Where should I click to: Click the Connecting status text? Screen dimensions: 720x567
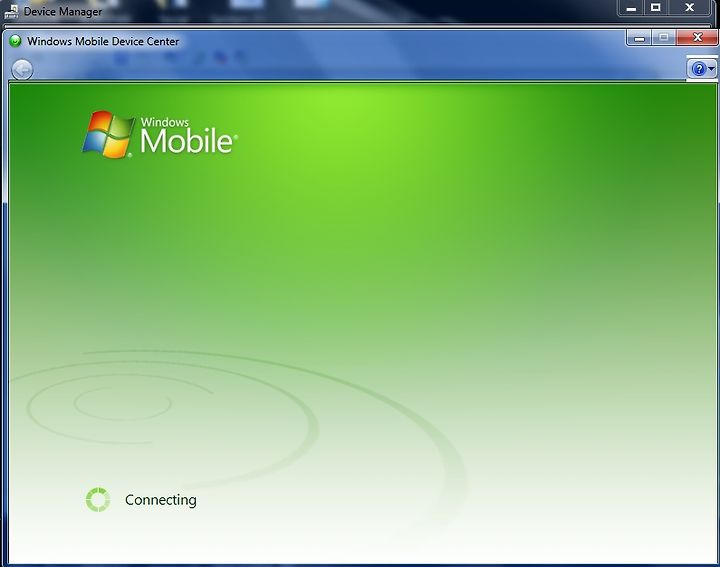tap(161, 500)
